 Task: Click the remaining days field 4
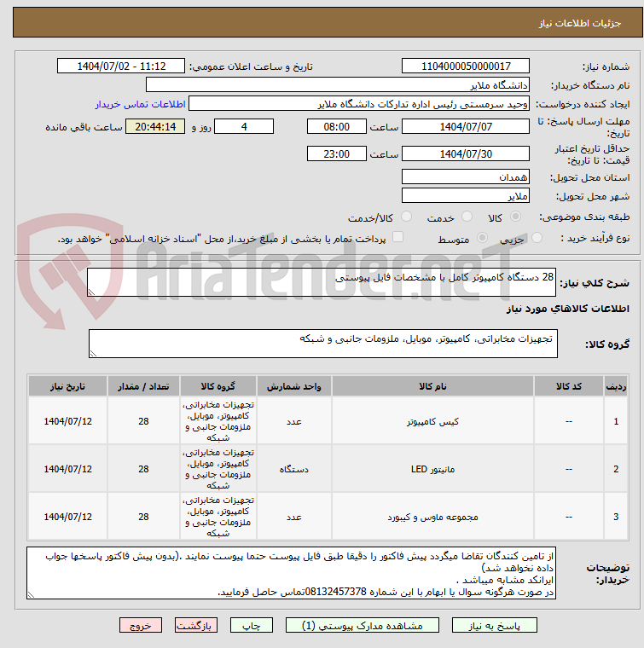[x=244, y=126]
